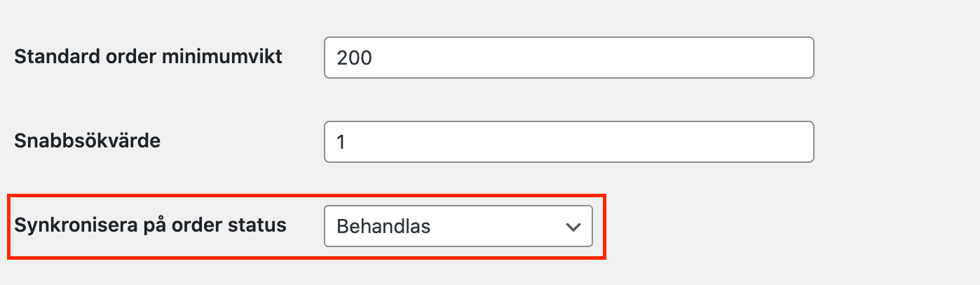Activate the default order minimum weight box
This screenshot has width=980, height=285.
pos(569,58)
